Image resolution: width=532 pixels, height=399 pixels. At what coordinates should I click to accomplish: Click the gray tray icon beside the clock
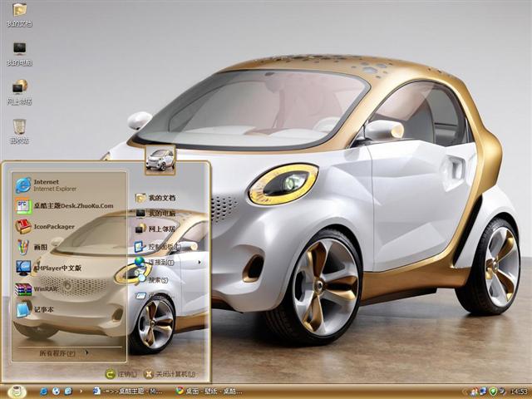click(x=502, y=392)
